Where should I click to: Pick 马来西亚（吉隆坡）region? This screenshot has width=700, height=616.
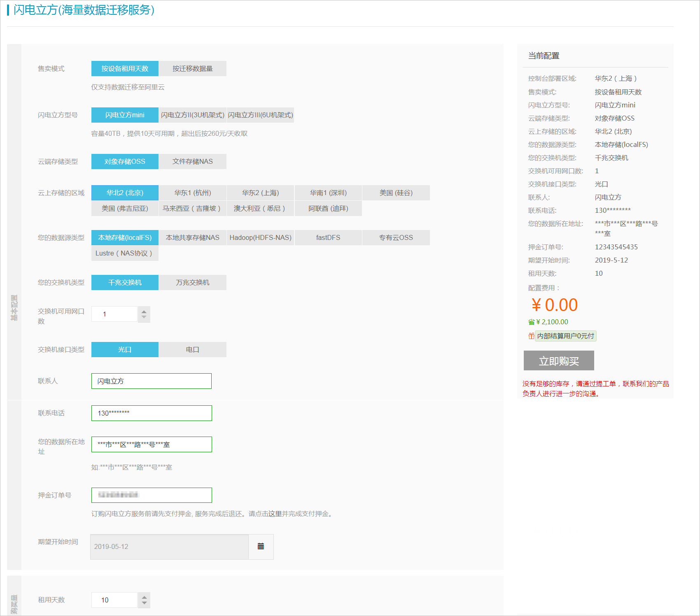point(193,209)
